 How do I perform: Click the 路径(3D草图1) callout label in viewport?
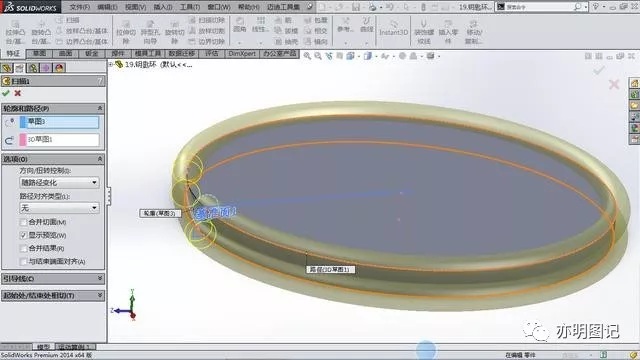pyautogui.click(x=330, y=269)
